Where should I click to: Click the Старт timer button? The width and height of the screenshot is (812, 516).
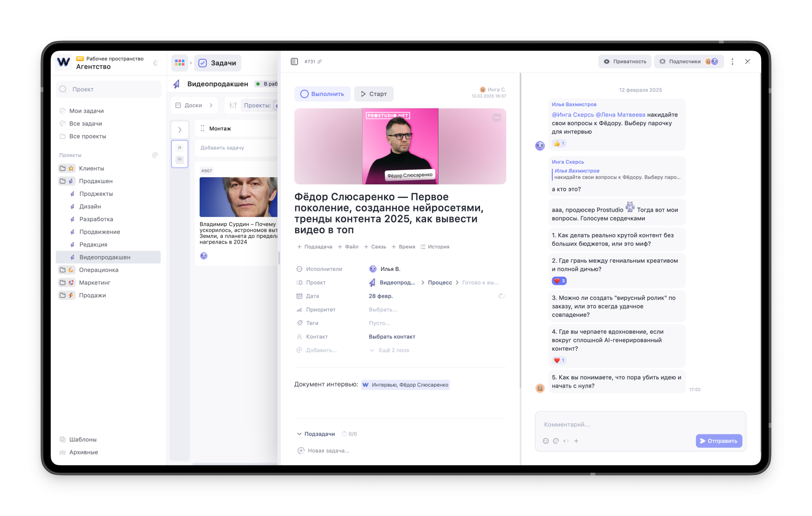click(374, 94)
